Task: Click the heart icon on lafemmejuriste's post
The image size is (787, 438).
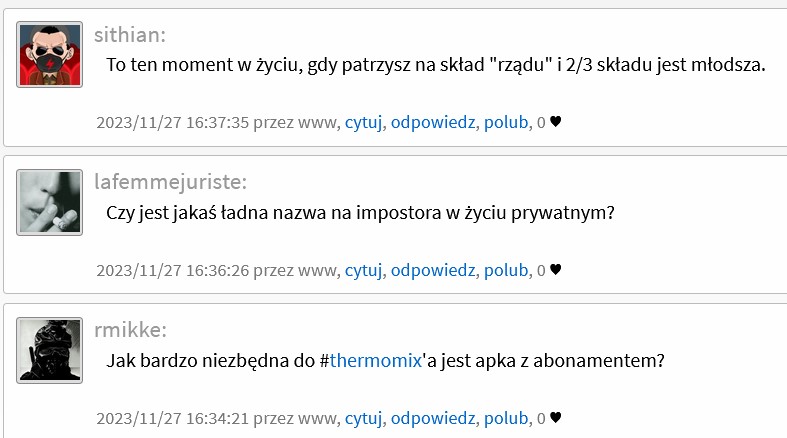Action: 556,270
